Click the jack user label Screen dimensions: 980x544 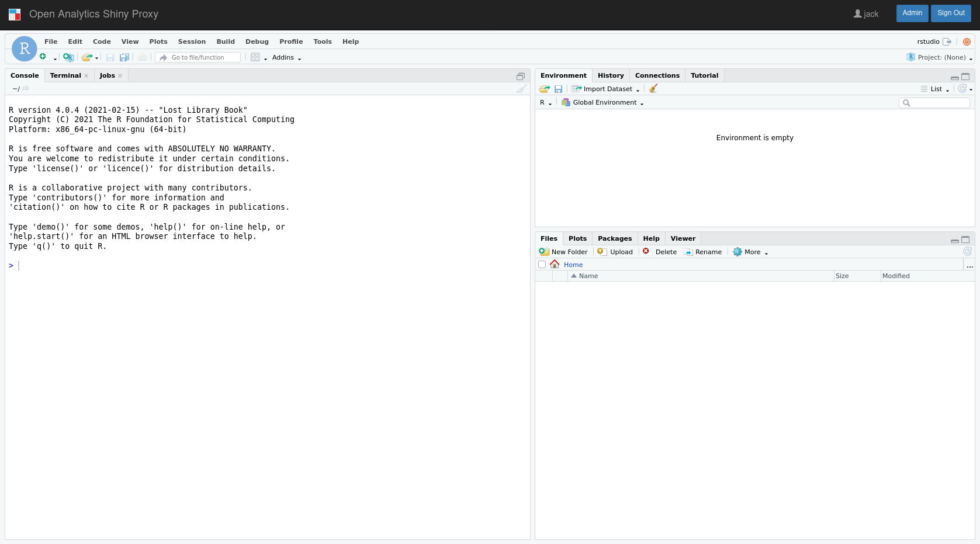[865, 14]
